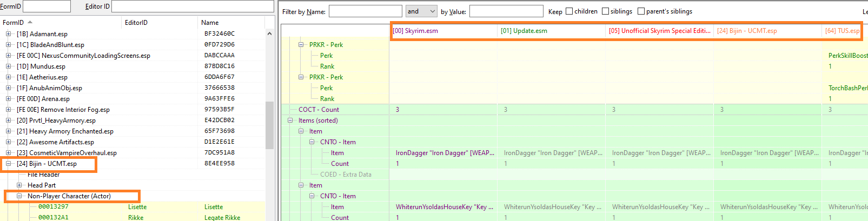The width and height of the screenshot is (868, 221).
Task: Collapse the second PRKR - Perk node
Action: [301, 77]
